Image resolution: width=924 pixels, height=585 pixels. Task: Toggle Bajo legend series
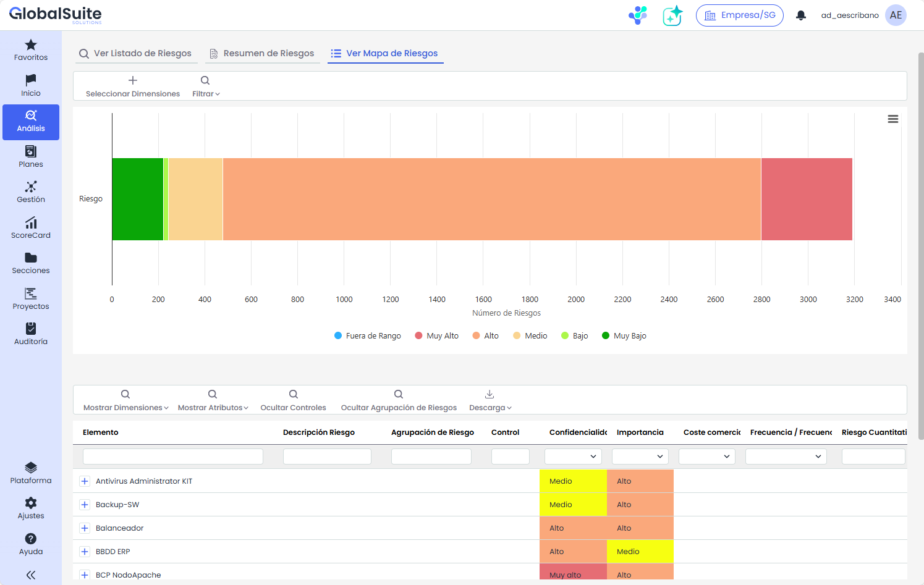[575, 335]
